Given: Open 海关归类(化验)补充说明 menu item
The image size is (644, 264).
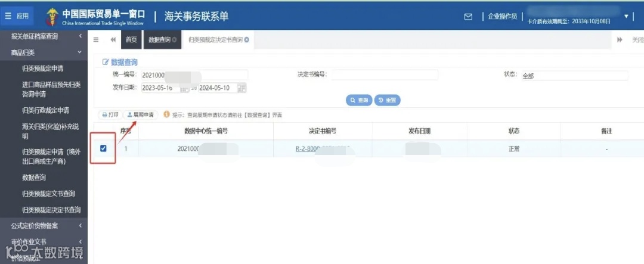Looking at the screenshot, I should tap(51, 131).
